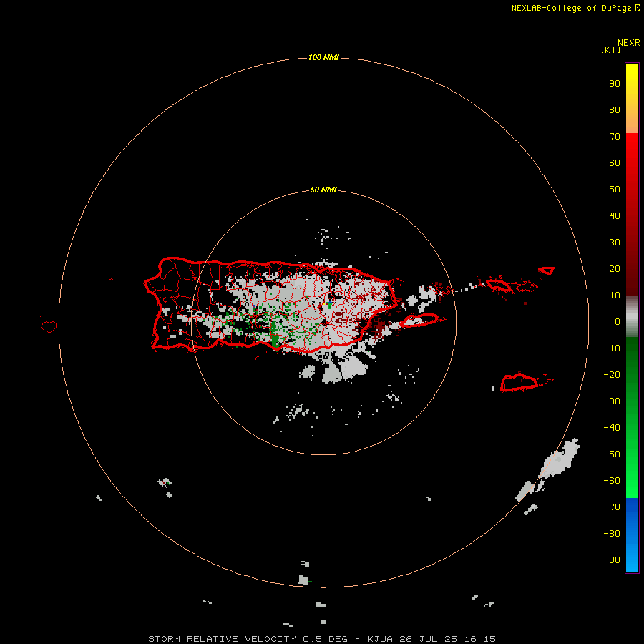Click the 30 value on velocity scale
The image size is (644, 644).
coord(615,243)
